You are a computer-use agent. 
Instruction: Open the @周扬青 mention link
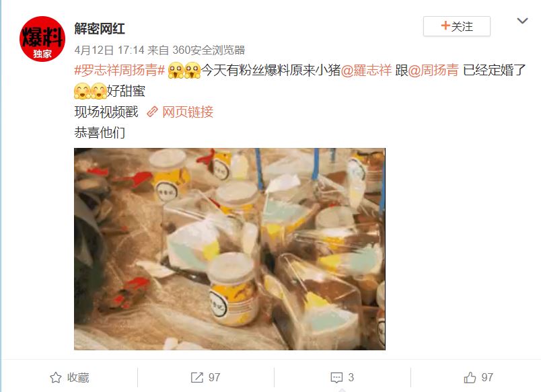click(x=433, y=71)
